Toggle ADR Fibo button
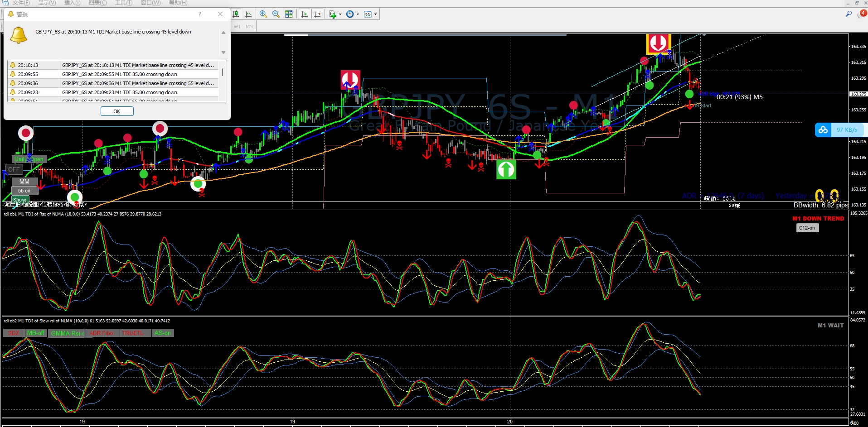Image resolution: width=868 pixels, height=427 pixels. [102, 333]
